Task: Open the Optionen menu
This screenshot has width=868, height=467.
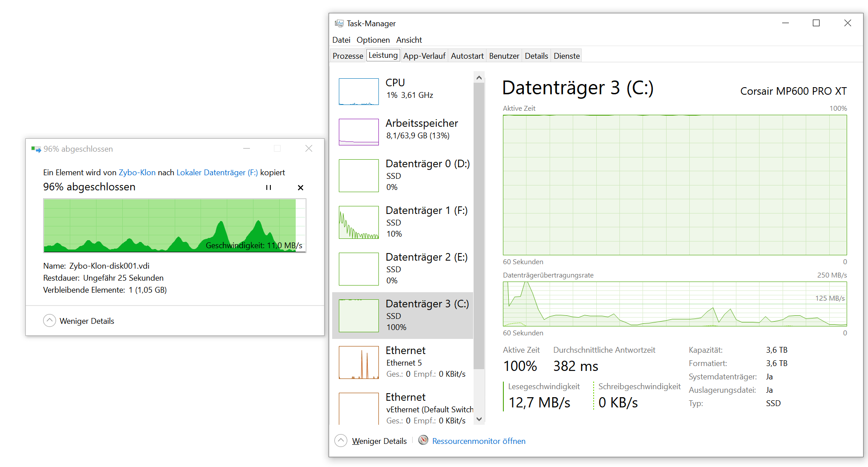Action: (373, 40)
